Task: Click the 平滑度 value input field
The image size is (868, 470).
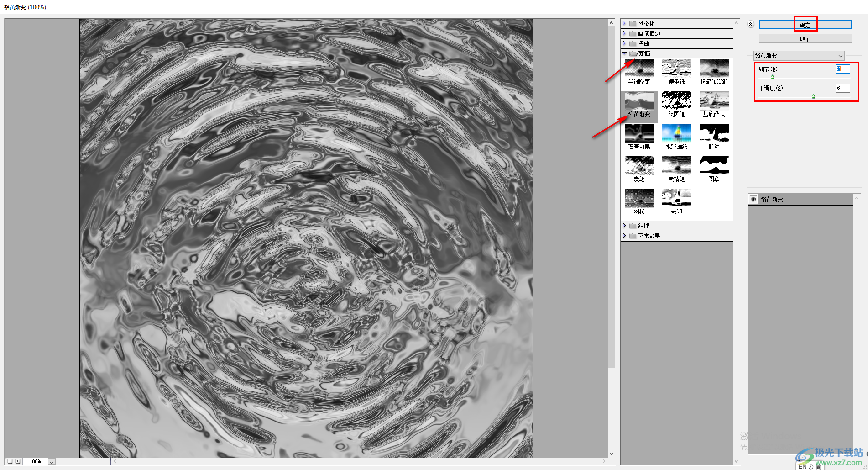Action: (842, 88)
